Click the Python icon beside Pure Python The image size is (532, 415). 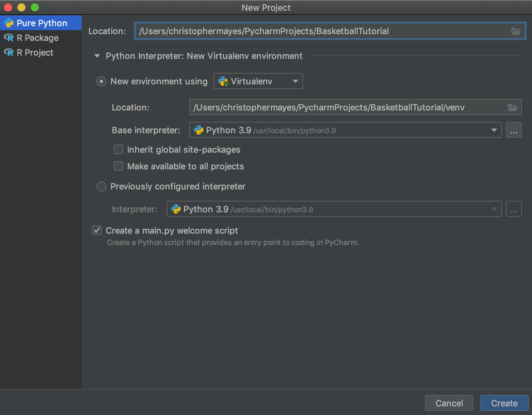pyautogui.click(x=9, y=23)
